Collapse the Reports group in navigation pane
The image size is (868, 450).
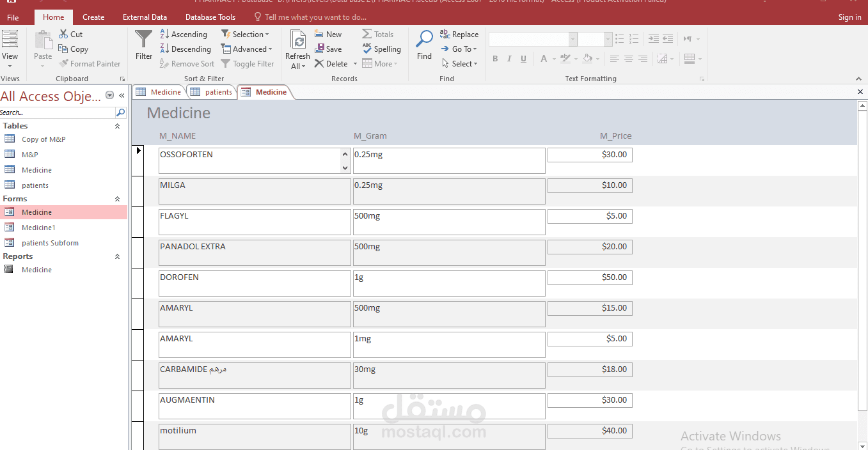pyautogui.click(x=117, y=256)
